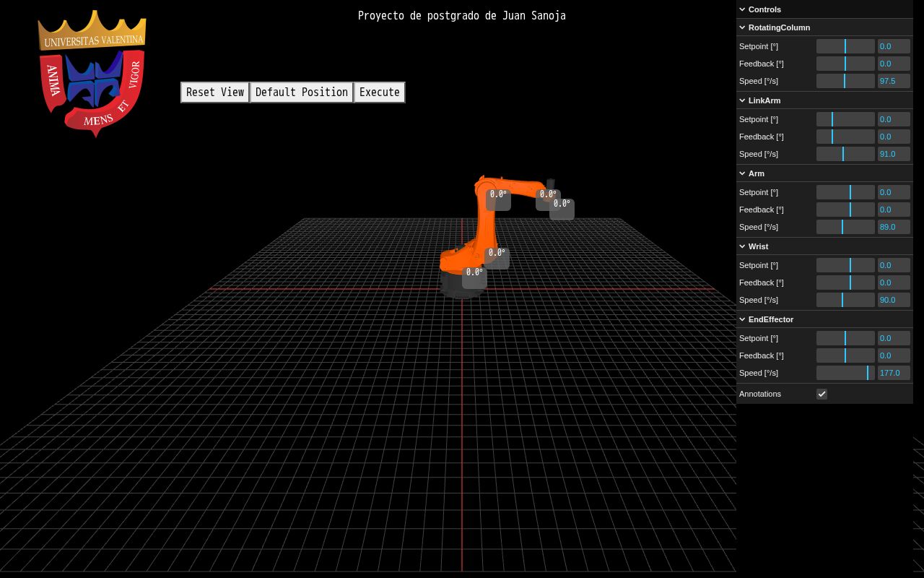The height and width of the screenshot is (578, 924).
Task: Collapse the LinkArm folder
Action: [824, 100]
